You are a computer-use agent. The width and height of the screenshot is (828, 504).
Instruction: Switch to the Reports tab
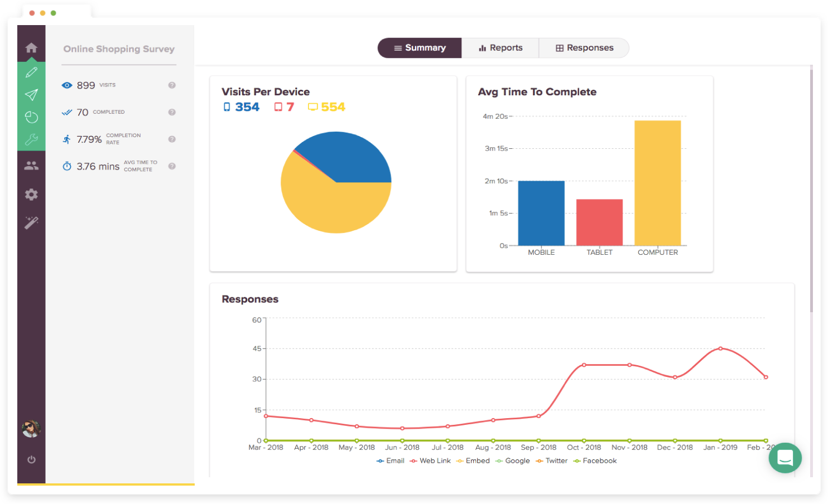click(500, 48)
